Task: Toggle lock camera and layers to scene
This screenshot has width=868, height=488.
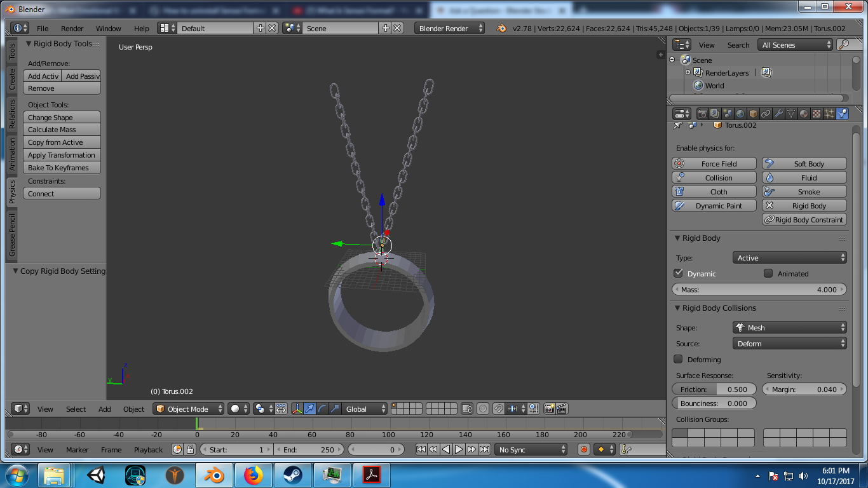Action: coord(467,409)
